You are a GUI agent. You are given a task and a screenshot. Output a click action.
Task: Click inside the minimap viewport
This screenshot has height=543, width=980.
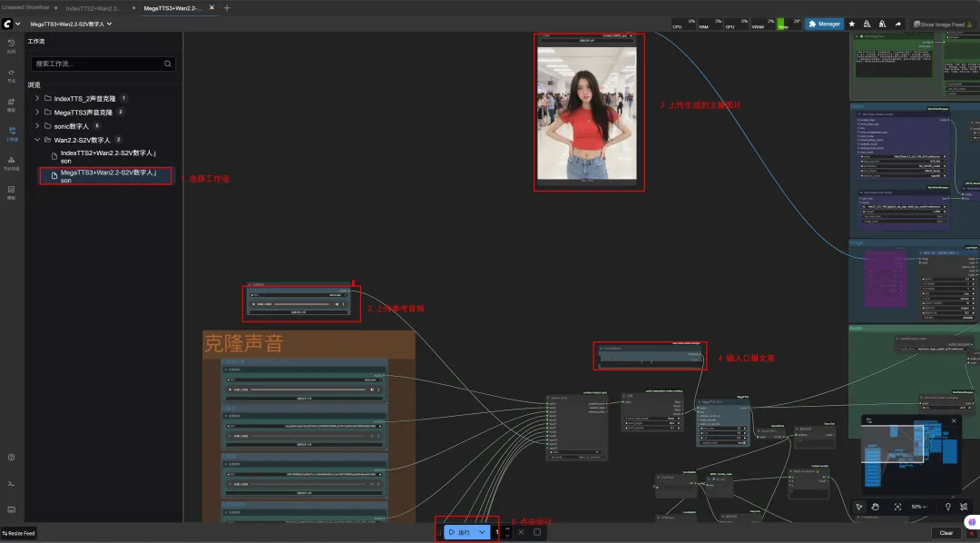[893, 445]
